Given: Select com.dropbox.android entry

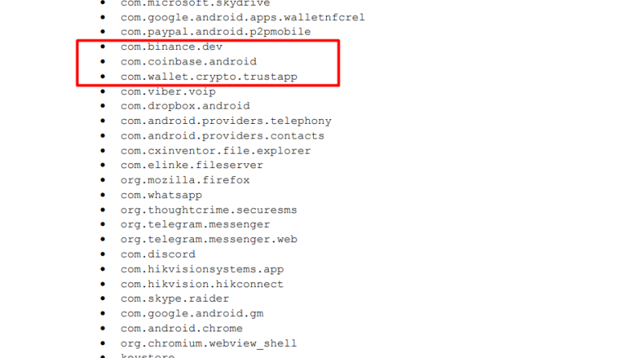Looking at the screenshot, I should click(x=185, y=106).
